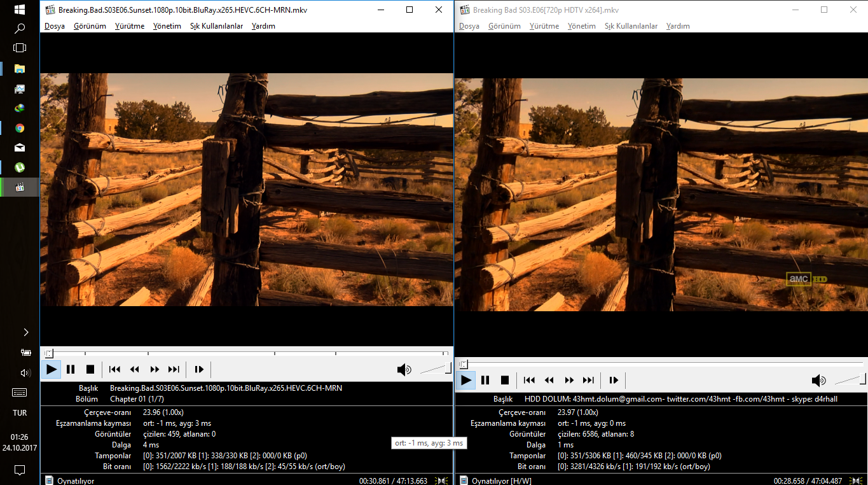
Task: Expand hidden system tray icons chevron
Action: pyautogui.click(x=26, y=332)
